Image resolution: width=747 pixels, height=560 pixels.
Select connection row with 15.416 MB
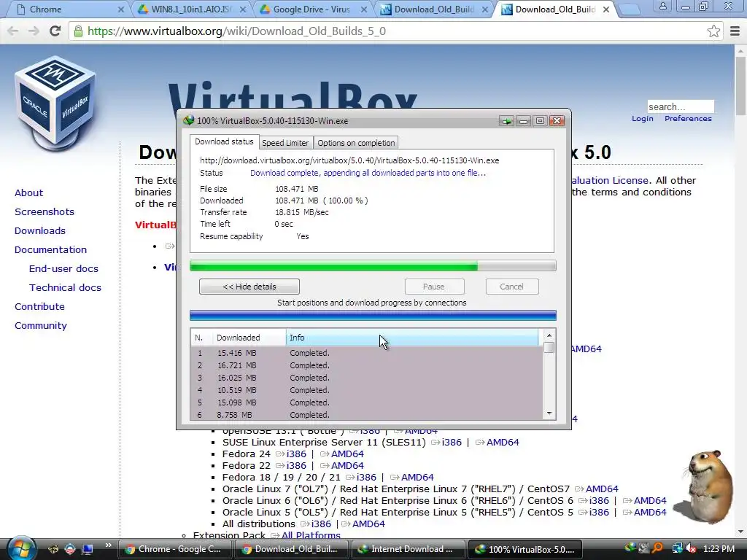tap(366, 353)
